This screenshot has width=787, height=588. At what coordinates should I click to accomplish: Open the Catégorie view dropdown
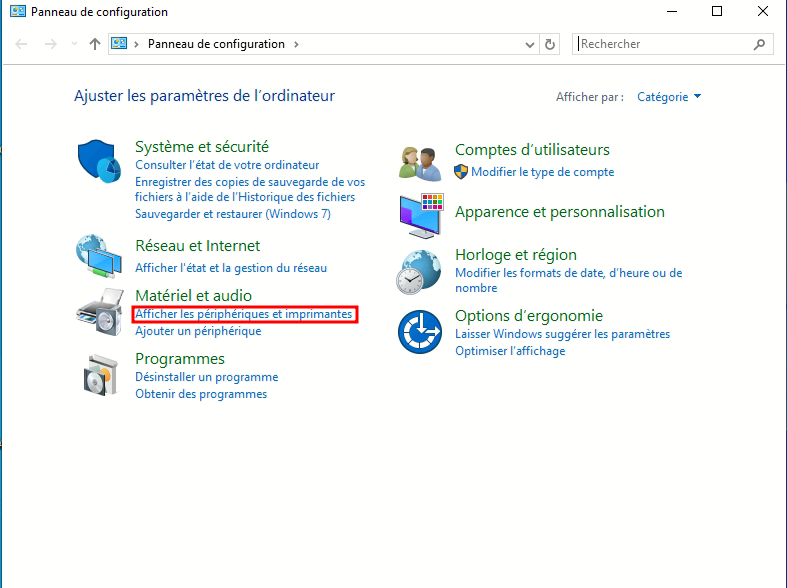[x=669, y=97]
